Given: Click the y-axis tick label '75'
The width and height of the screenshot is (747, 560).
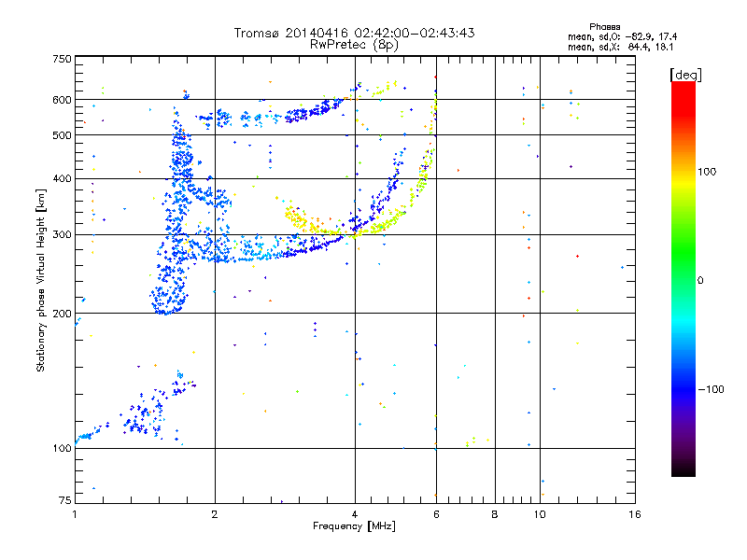Looking at the screenshot, I should 65,500.
